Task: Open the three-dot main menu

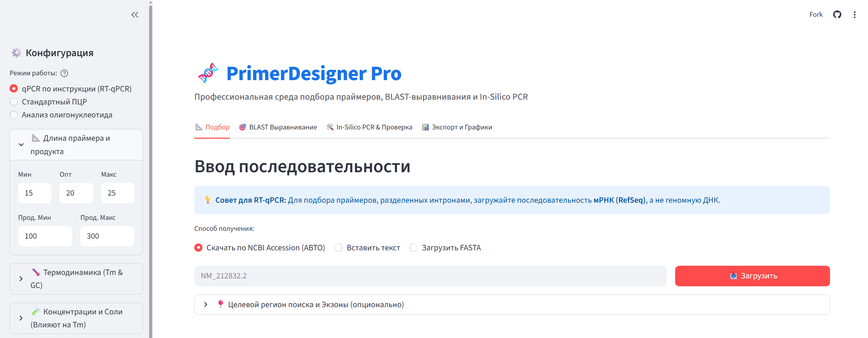Action: point(854,15)
